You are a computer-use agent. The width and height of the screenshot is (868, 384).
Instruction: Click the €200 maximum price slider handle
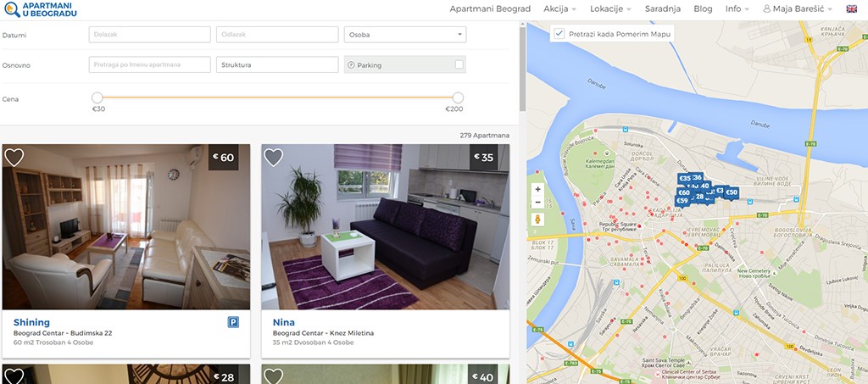458,98
